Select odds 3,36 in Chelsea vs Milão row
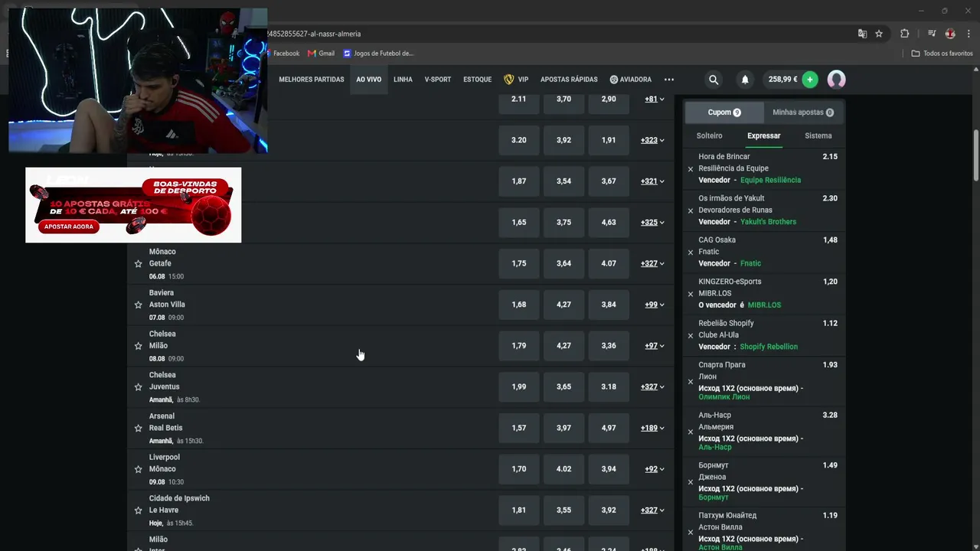980x551 pixels. click(x=609, y=346)
